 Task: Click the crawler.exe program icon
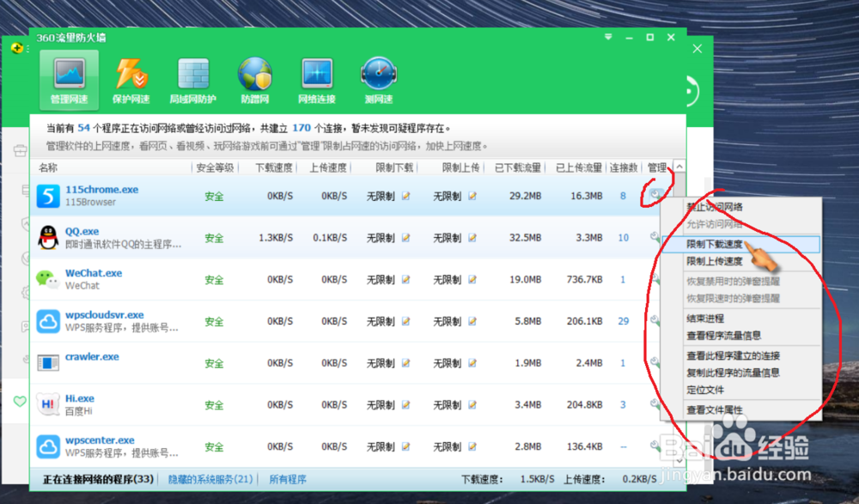click(48, 362)
